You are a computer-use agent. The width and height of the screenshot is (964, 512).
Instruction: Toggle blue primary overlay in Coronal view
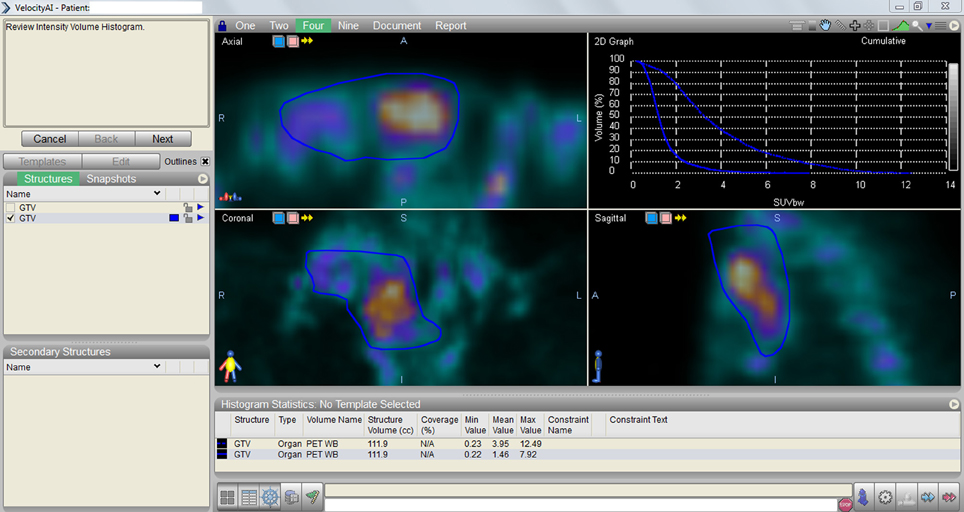click(279, 218)
